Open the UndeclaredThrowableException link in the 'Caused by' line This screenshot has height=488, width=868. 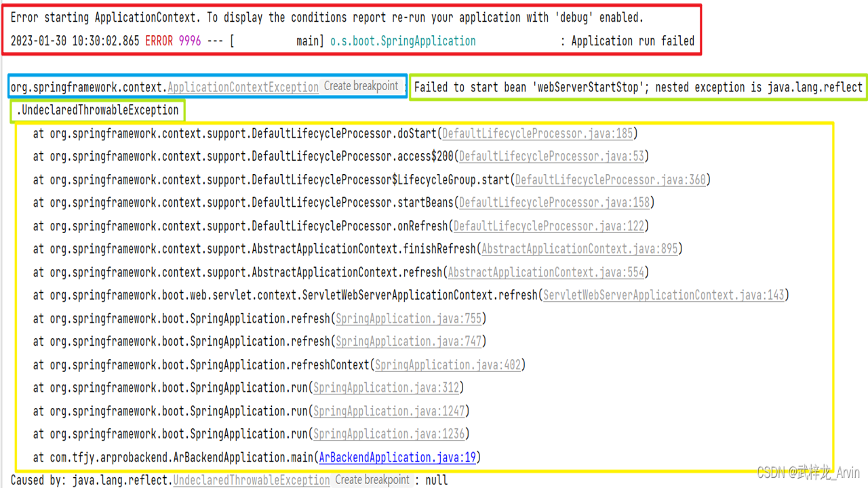(x=252, y=481)
